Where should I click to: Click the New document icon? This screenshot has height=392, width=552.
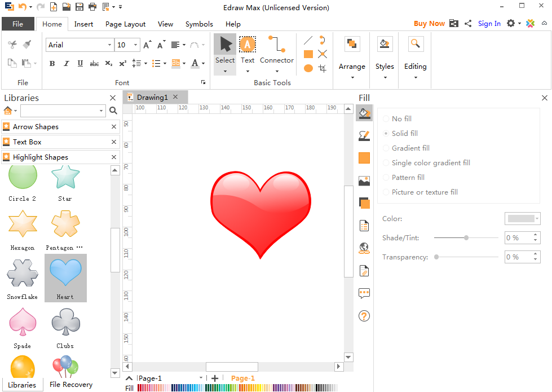pyautogui.click(x=54, y=6)
